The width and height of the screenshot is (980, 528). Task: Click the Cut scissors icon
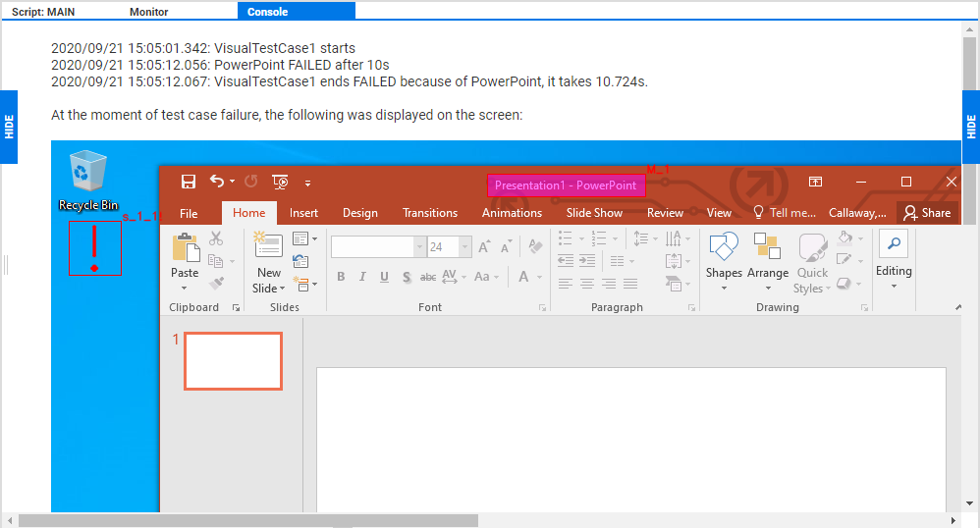[216, 238]
